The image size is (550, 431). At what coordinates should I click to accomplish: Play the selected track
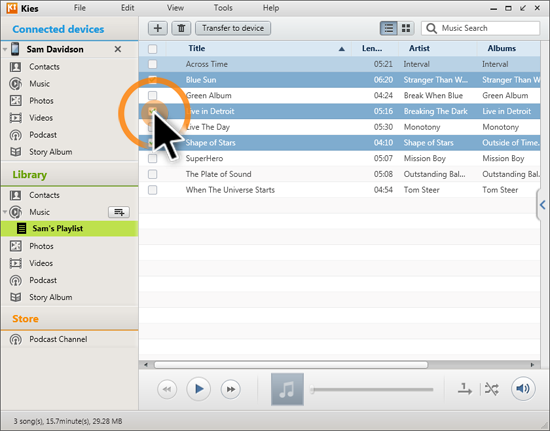(x=199, y=389)
